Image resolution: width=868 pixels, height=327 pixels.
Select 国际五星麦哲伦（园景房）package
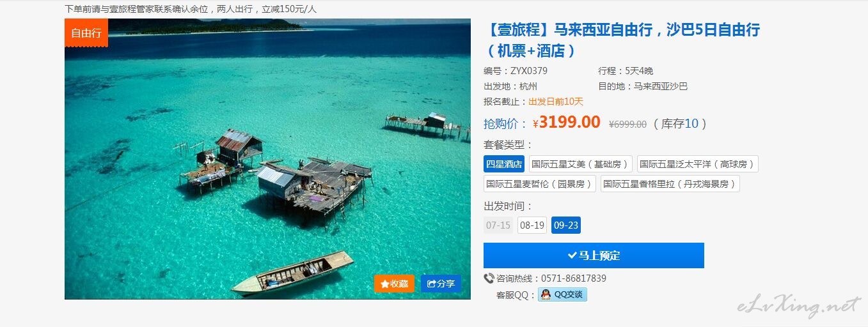pyautogui.click(x=539, y=184)
